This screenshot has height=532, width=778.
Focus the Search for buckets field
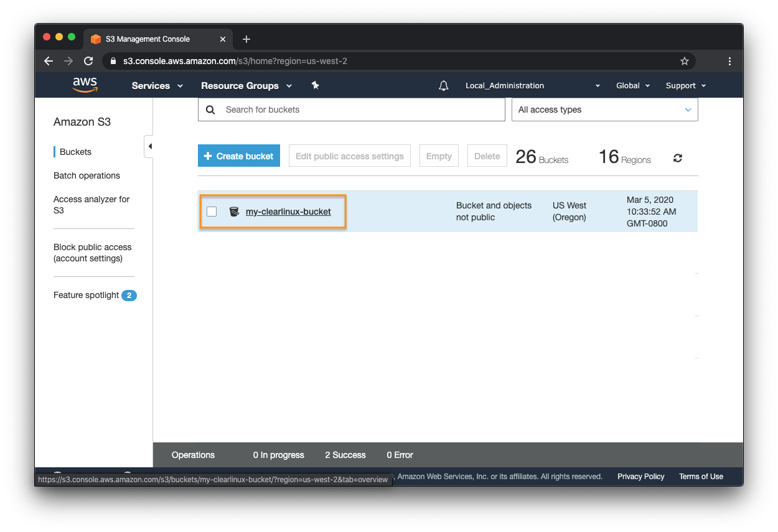click(352, 110)
